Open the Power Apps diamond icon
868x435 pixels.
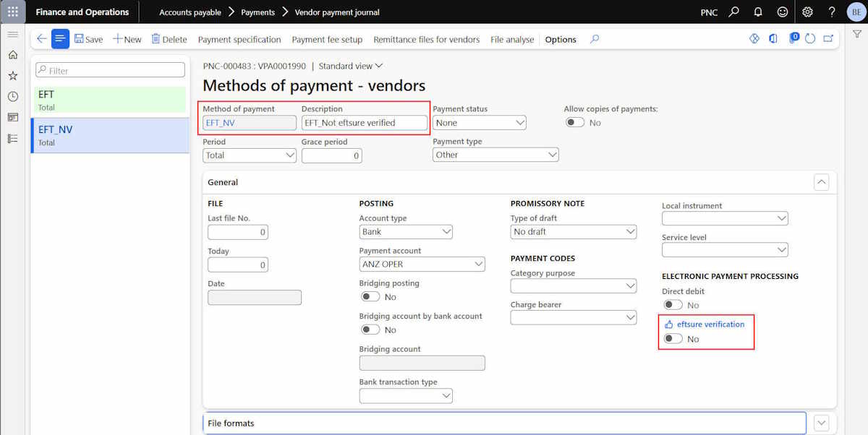coord(754,39)
